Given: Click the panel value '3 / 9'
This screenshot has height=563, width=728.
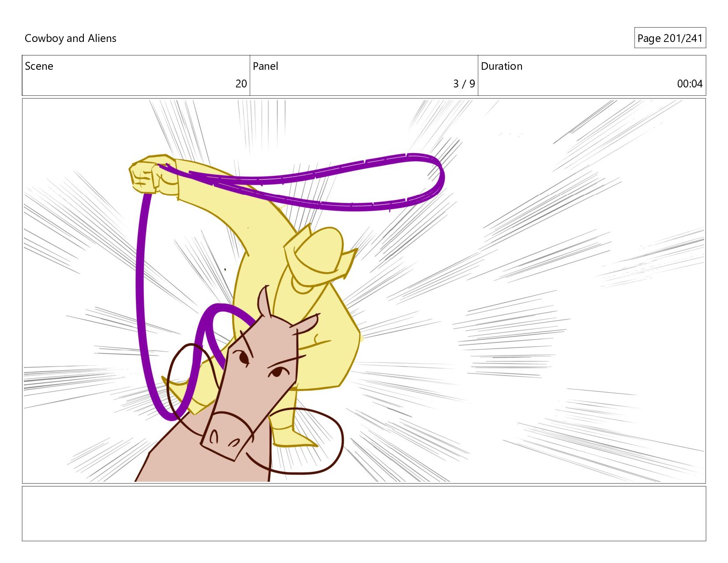Looking at the screenshot, I should [464, 84].
